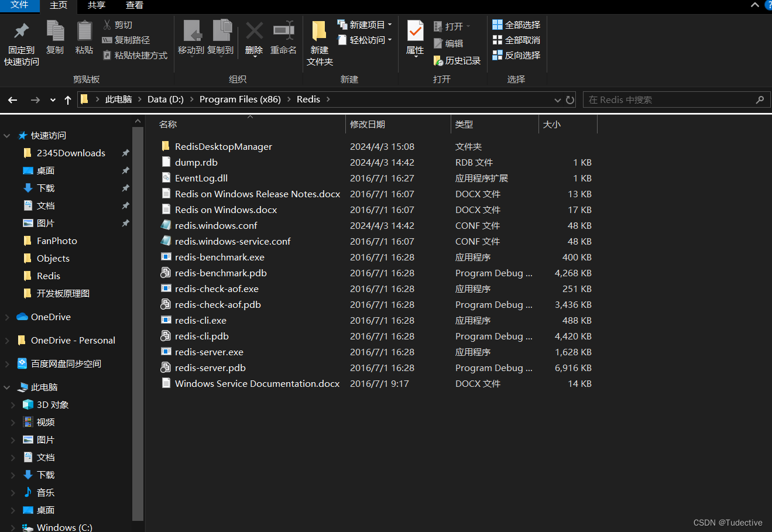The width and height of the screenshot is (772, 532).
Task: Open the Copy to command
Action: point(221,38)
